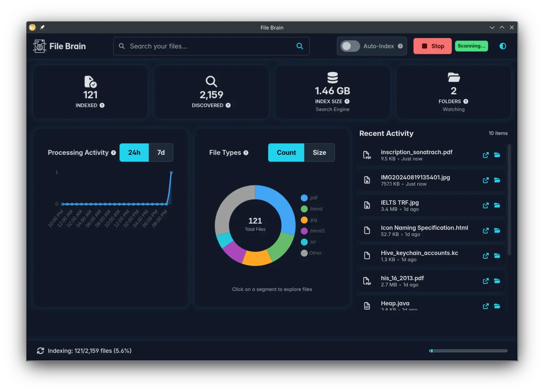
Task: Click the indexing progress bar
Action: pyautogui.click(x=468, y=351)
